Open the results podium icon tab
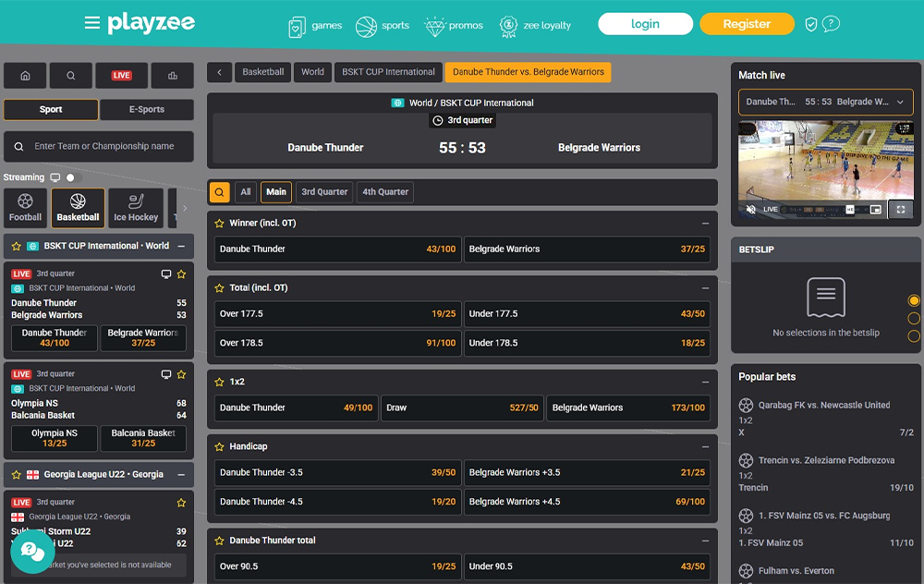 pyautogui.click(x=171, y=76)
